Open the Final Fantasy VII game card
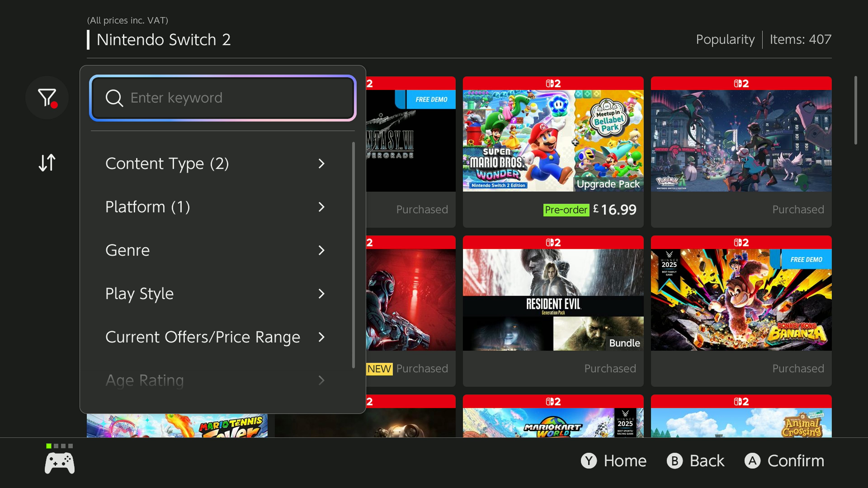The height and width of the screenshot is (488, 868). [411, 152]
